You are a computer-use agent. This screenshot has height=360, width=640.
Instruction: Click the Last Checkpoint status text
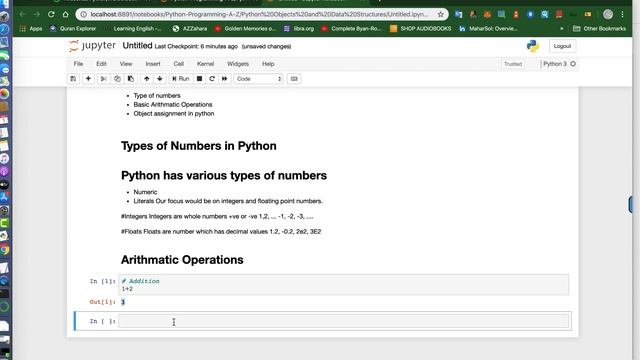(x=196, y=47)
